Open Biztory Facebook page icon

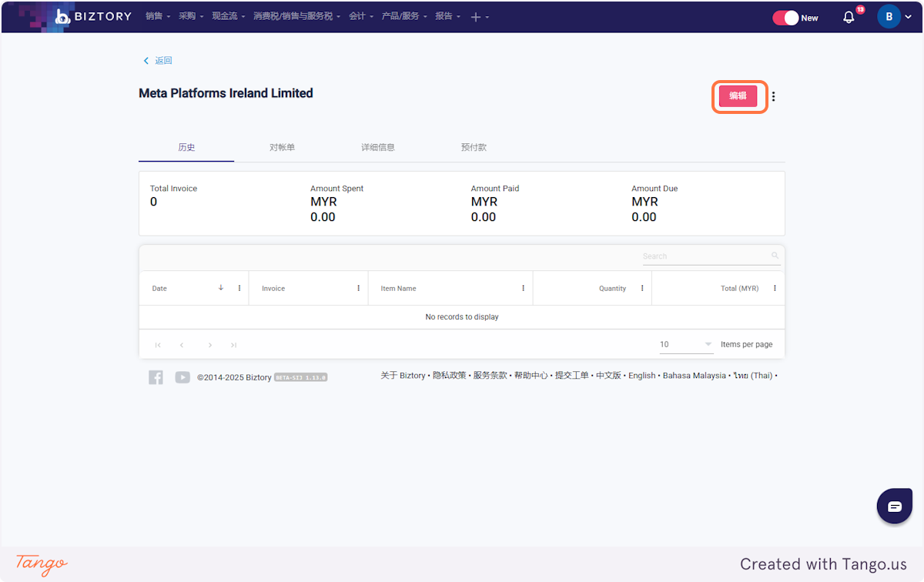pyautogui.click(x=156, y=377)
